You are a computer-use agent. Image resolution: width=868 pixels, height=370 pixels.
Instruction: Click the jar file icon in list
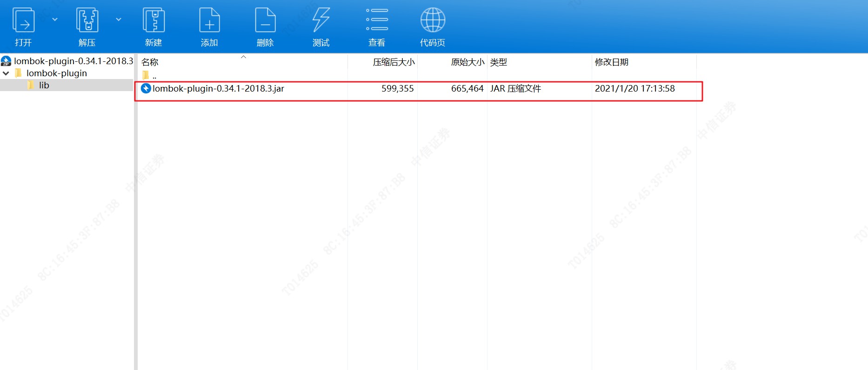tap(146, 88)
